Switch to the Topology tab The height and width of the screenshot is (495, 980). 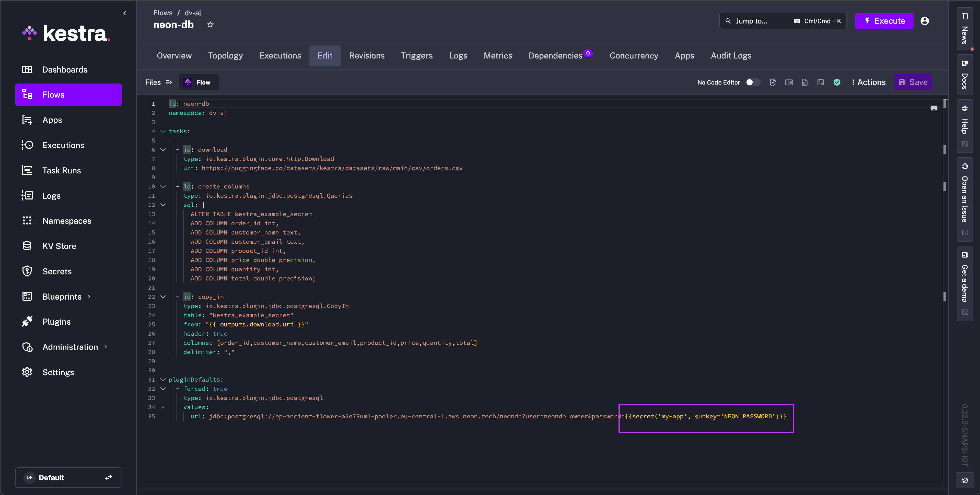(225, 55)
